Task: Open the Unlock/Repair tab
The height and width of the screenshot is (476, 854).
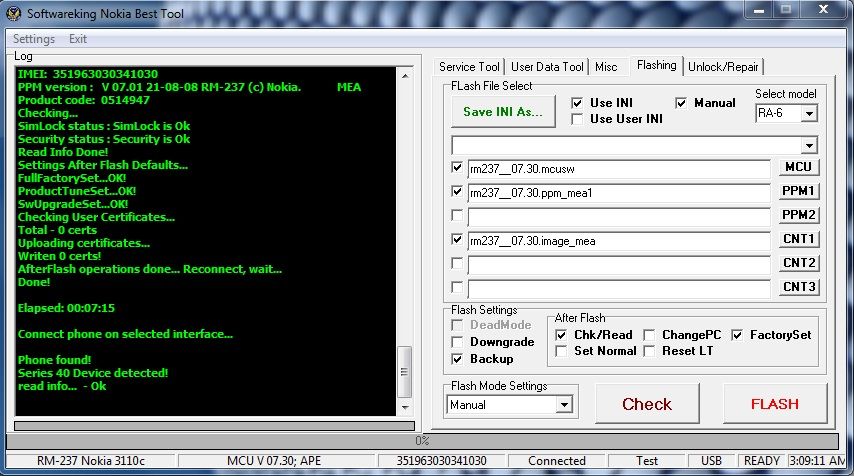Action: [x=723, y=67]
